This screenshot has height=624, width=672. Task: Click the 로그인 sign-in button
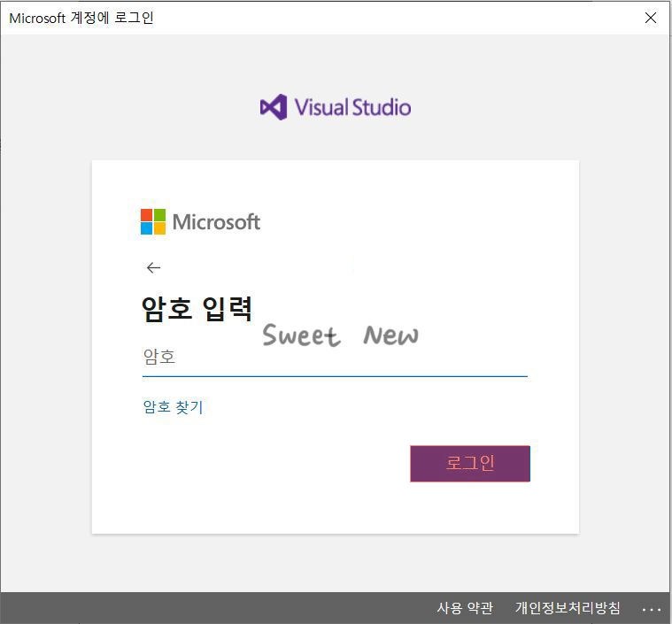[x=470, y=464]
